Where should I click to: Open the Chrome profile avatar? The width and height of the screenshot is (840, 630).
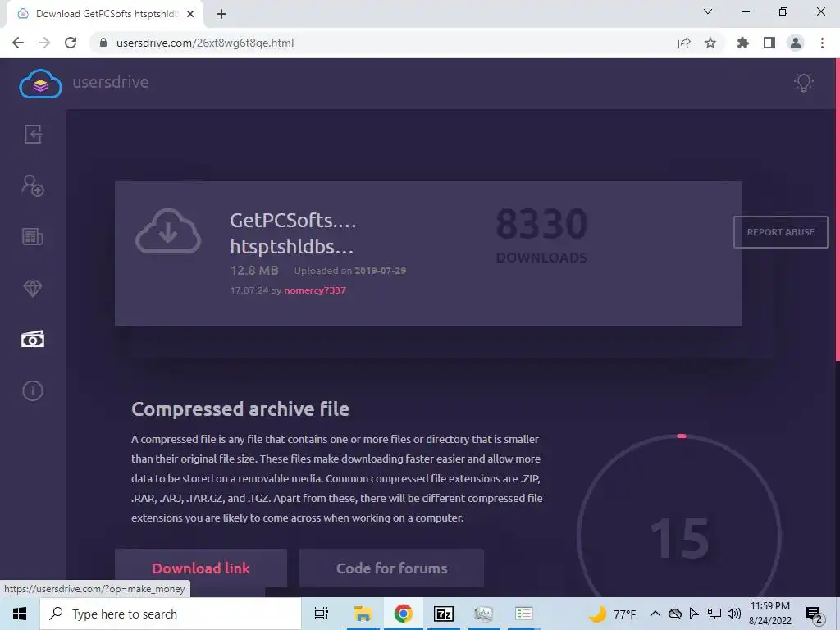796,43
